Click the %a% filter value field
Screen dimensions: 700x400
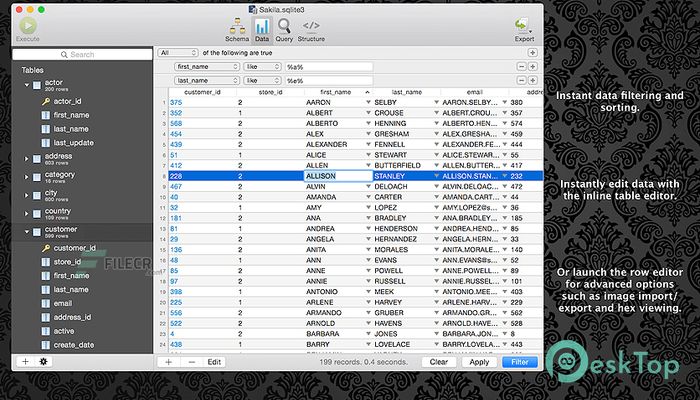click(x=329, y=67)
